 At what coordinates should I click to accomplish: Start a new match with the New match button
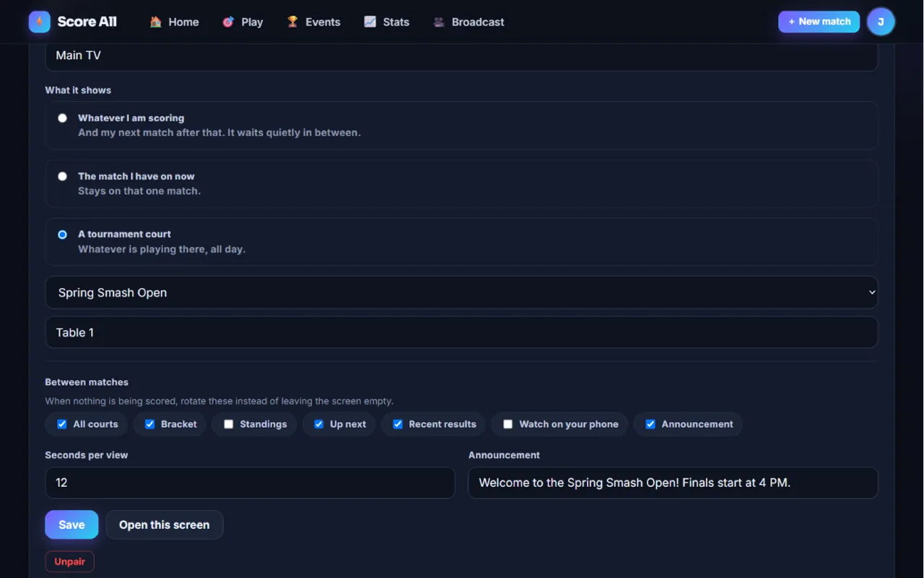point(819,22)
